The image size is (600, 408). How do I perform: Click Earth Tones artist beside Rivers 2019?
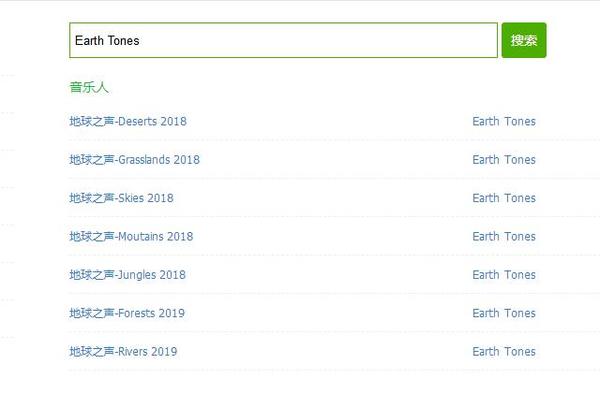(x=504, y=352)
